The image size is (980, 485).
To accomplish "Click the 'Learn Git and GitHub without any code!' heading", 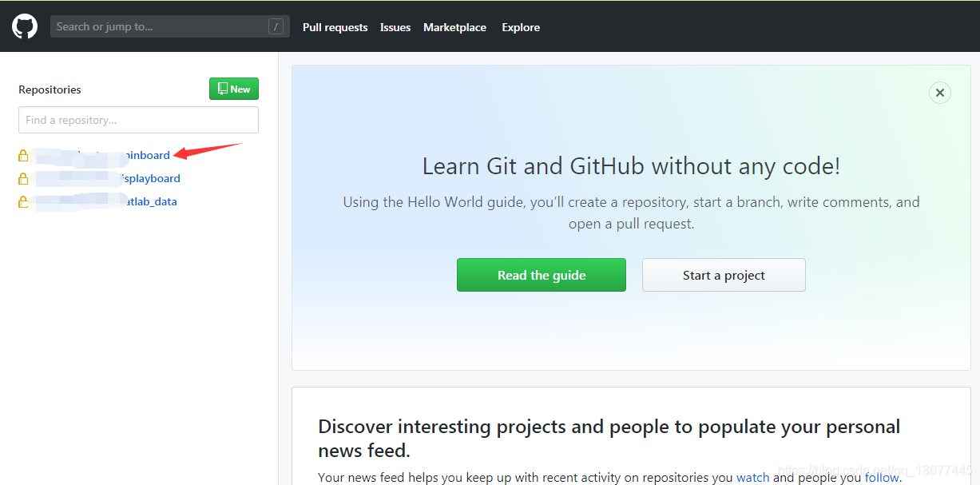I will coord(631,166).
